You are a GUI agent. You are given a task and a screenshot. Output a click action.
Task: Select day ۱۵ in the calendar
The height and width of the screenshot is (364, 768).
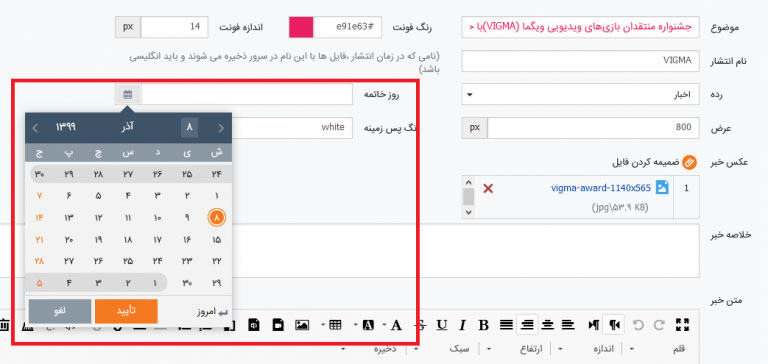click(x=216, y=240)
